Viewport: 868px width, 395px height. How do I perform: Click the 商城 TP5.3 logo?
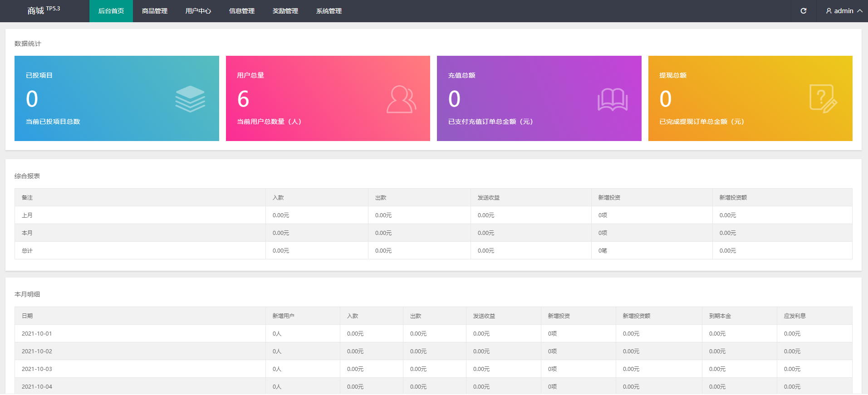pos(44,10)
